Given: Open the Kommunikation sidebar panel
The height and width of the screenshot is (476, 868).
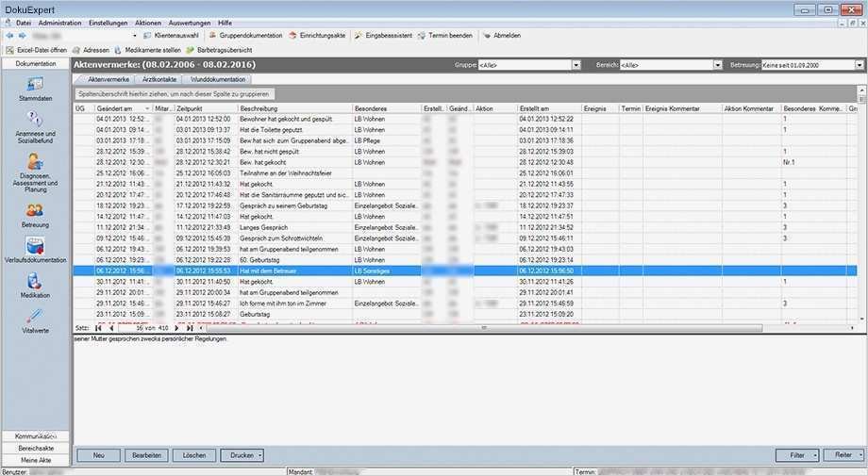Looking at the screenshot, I should (x=36, y=436).
